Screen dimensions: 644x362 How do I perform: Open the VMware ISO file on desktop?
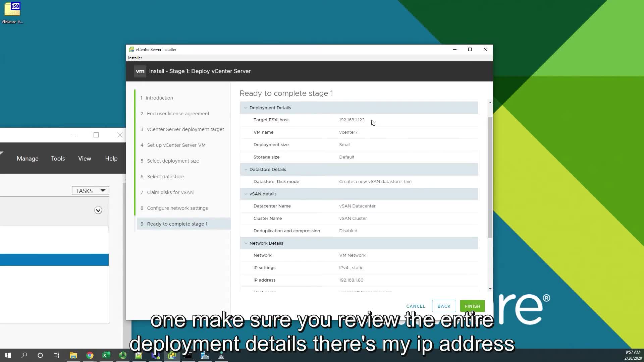click(x=12, y=13)
